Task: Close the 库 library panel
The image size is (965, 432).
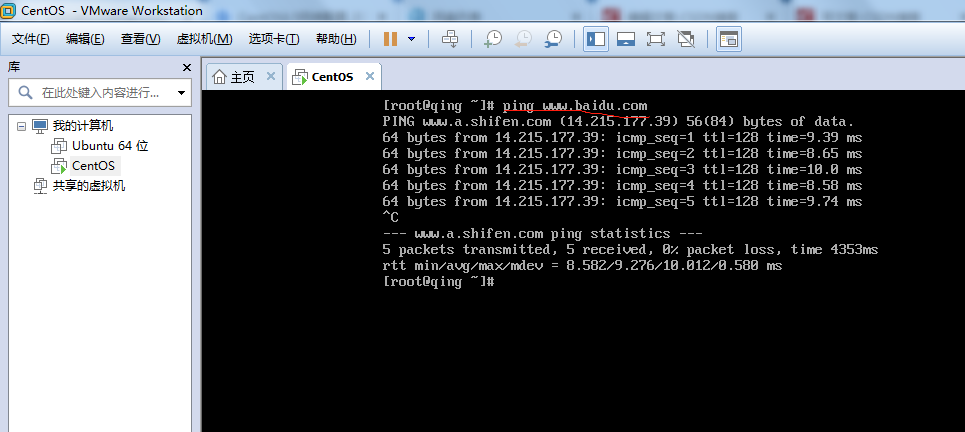Action: click(x=187, y=68)
